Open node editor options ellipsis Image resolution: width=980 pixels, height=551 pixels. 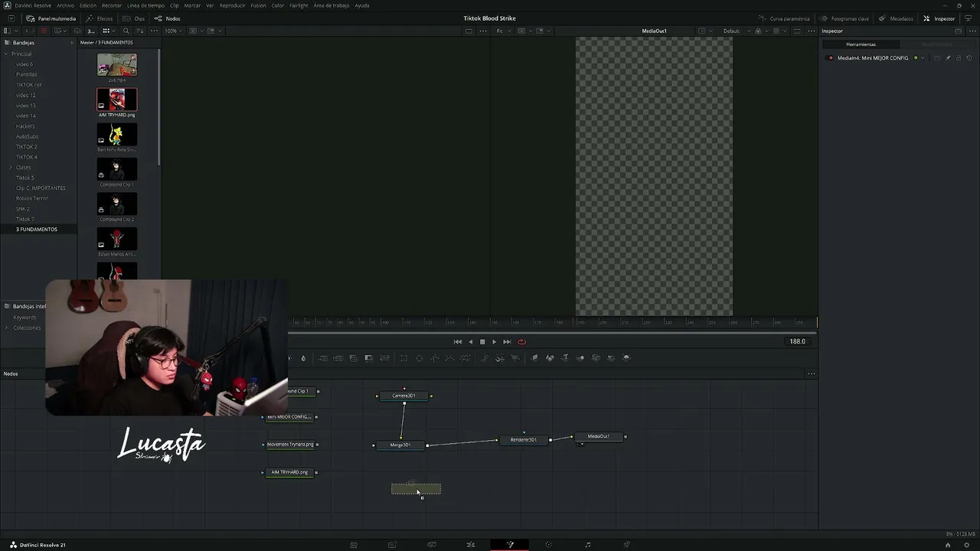[811, 374]
